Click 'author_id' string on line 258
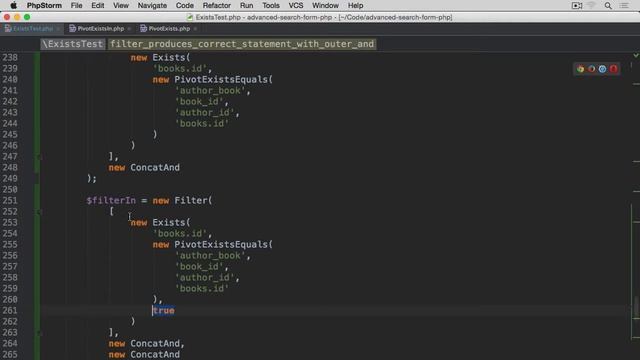Image resolution: width=640 pixels, height=360 pixels. (x=205, y=278)
